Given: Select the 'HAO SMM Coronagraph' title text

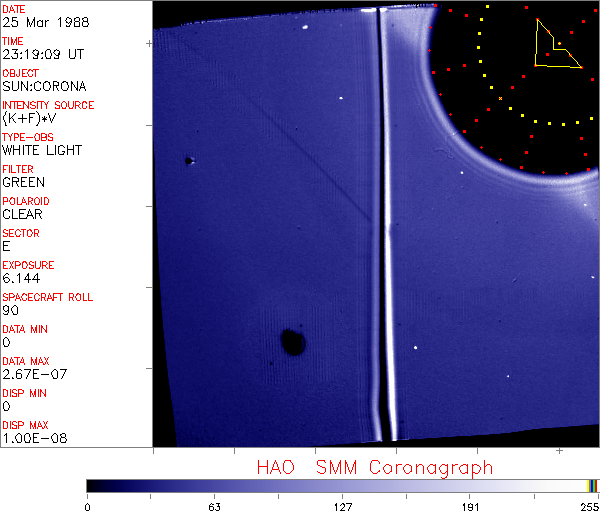Looking at the screenshot, I should pyautogui.click(x=374, y=467).
